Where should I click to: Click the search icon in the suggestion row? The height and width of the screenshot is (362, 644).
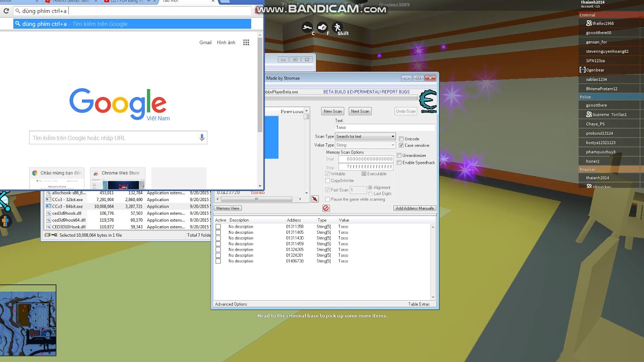click(x=18, y=24)
